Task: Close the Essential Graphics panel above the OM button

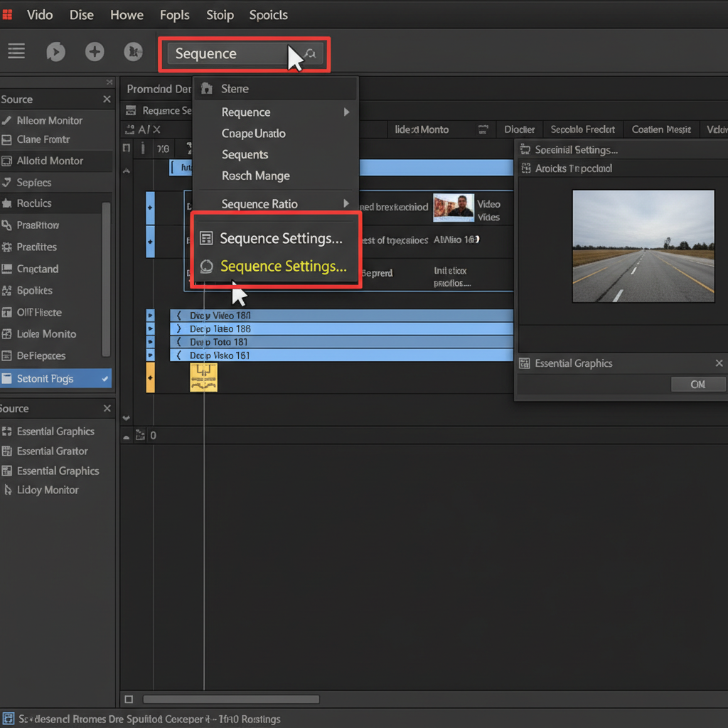Action: tap(719, 363)
